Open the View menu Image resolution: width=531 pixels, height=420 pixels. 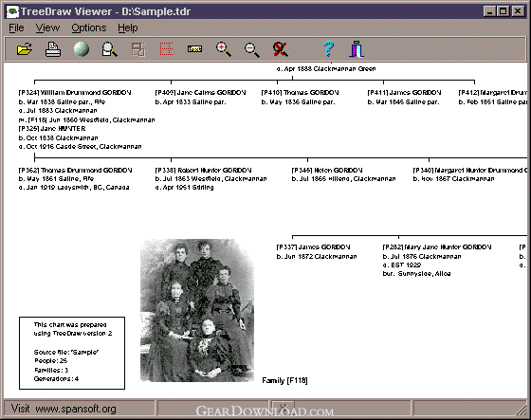pyautogui.click(x=47, y=27)
